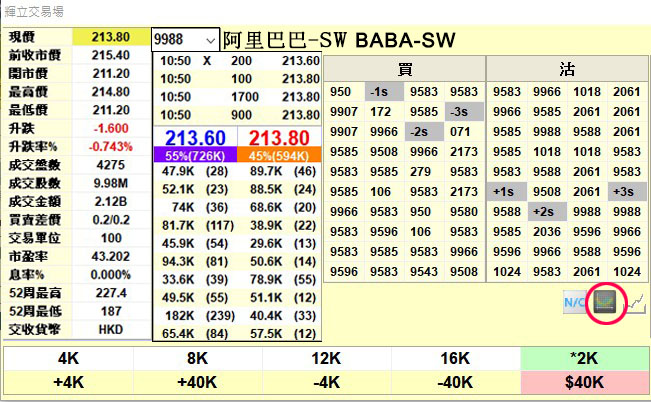The image size is (651, 402).
Task: Click broker code 2036 in sell queue
Action: pyautogui.click(x=547, y=231)
